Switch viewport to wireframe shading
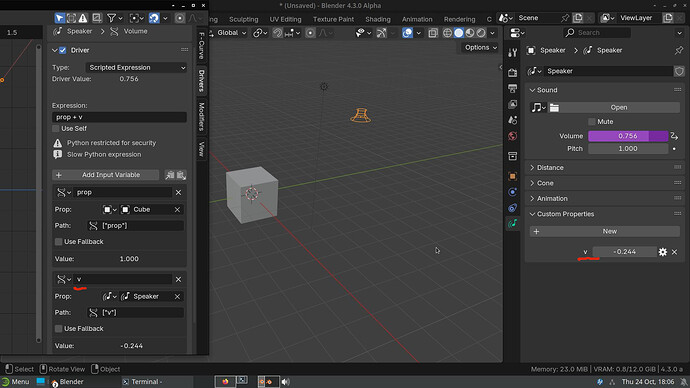 (x=448, y=33)
